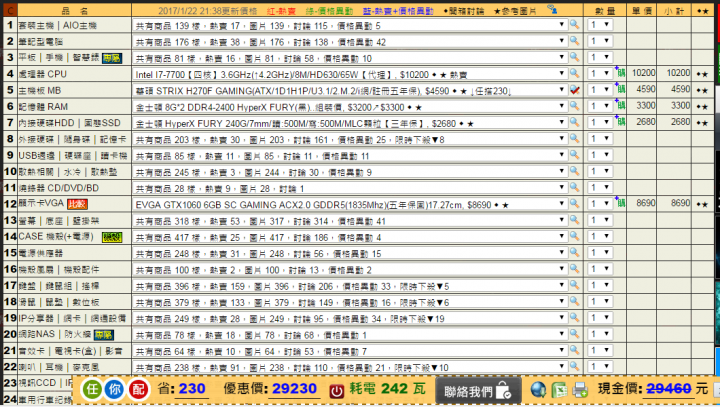Click the magnifier beside the Intel I7-7700 CPU
The width and height of the screenshot is (720, 407).
pyautogui.click(x=574, y=73)
